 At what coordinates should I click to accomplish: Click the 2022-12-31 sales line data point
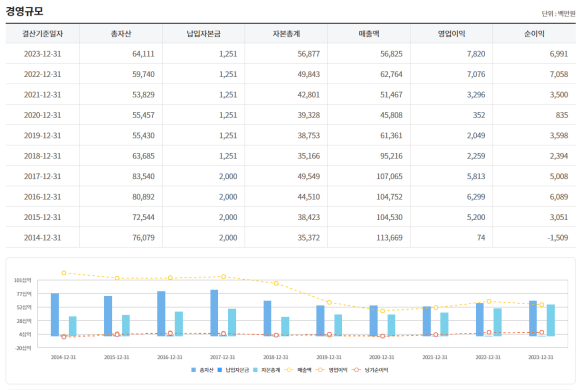click(x=489, y=302)
